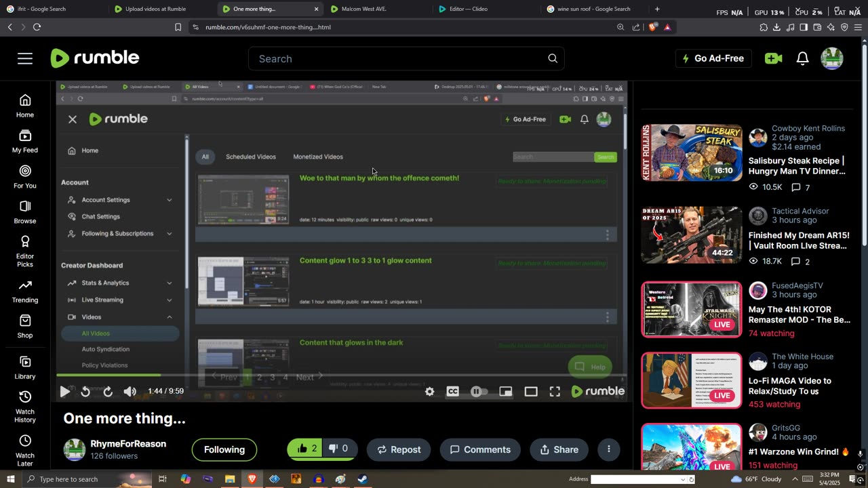The height and width of the screenshot is (488, 868).
Task: Open a new browser tab
Action: [x=656, y=9]
